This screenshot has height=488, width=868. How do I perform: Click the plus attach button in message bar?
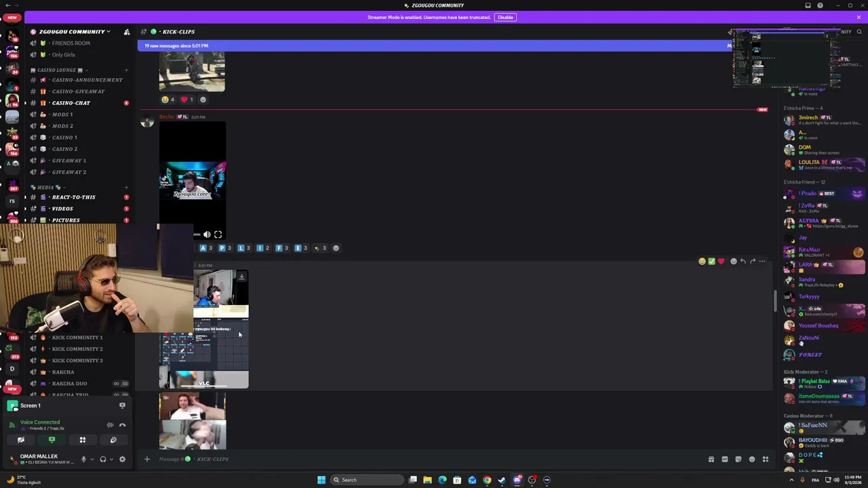point(146,459)
